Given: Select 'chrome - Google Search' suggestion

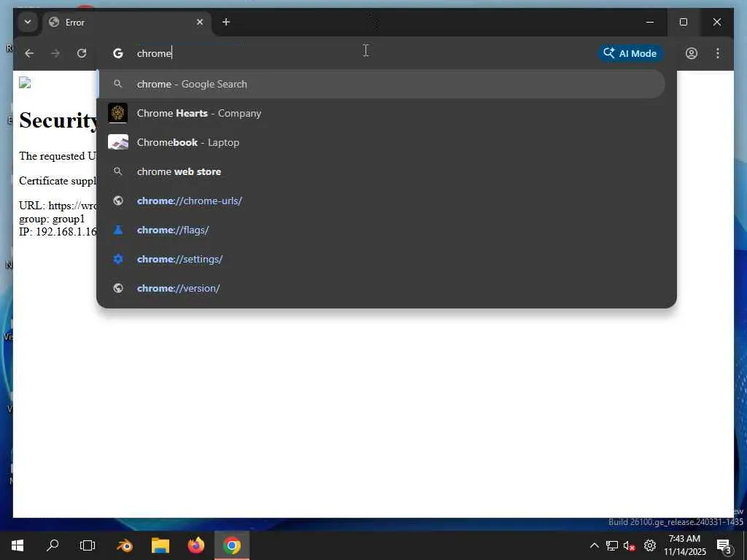Looking at the screenshot, I should 381,85.
